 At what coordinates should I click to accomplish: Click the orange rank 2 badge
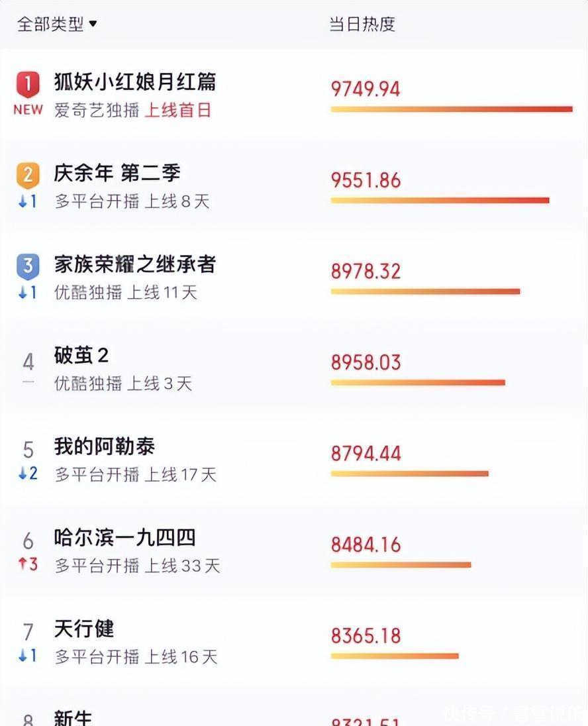click(x=28, y=176)
